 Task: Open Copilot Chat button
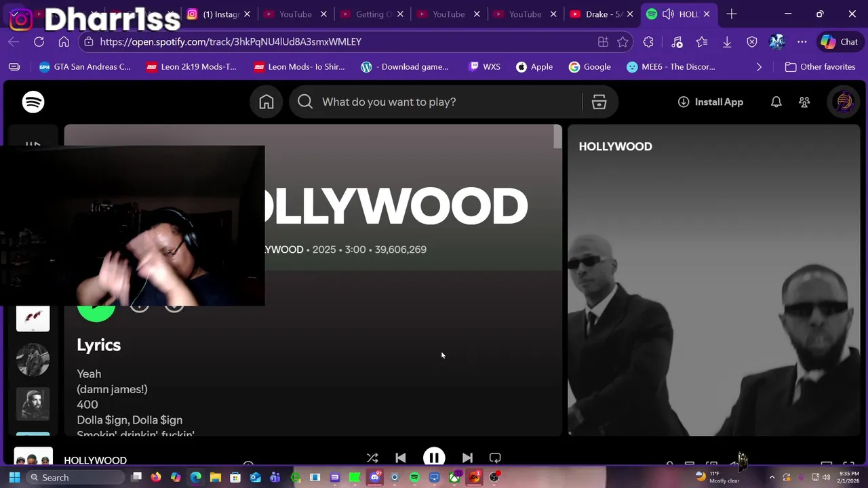pos(840,42)
